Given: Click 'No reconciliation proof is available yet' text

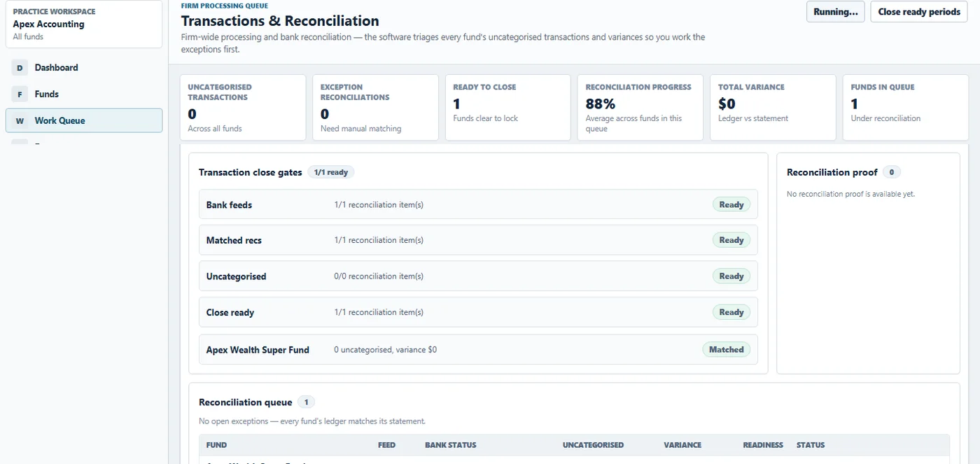Looking at the screenshot, I should click(x=850, y=194).
